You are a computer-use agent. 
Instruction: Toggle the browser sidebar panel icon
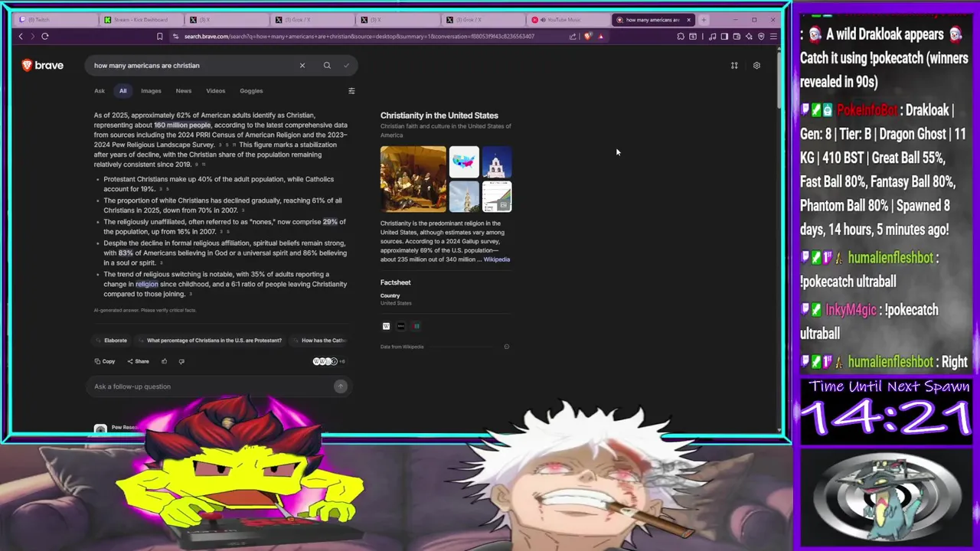click(724, 36)
